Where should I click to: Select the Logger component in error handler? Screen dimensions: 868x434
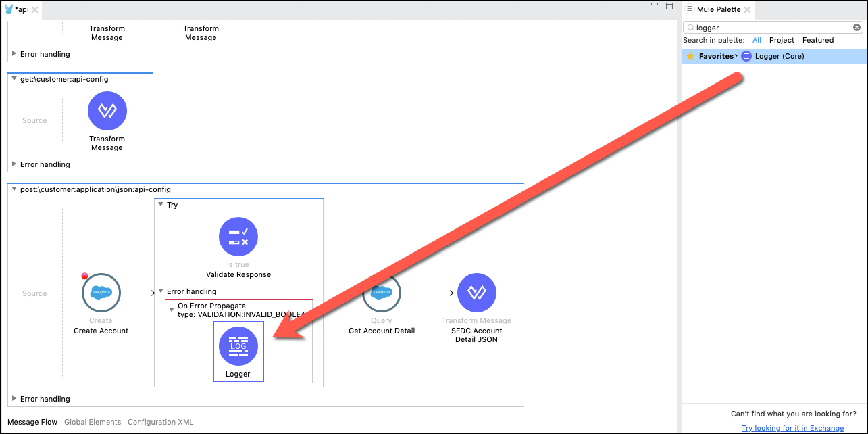coord(238,352)
